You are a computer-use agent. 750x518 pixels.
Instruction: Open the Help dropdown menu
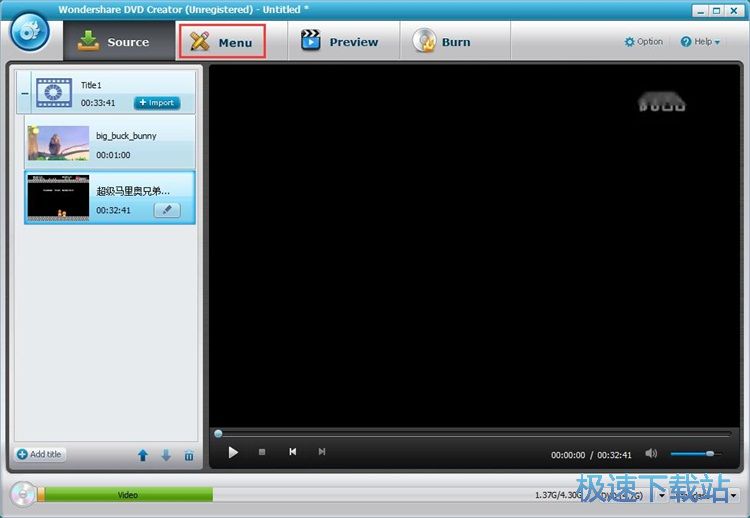pos(700,42)
